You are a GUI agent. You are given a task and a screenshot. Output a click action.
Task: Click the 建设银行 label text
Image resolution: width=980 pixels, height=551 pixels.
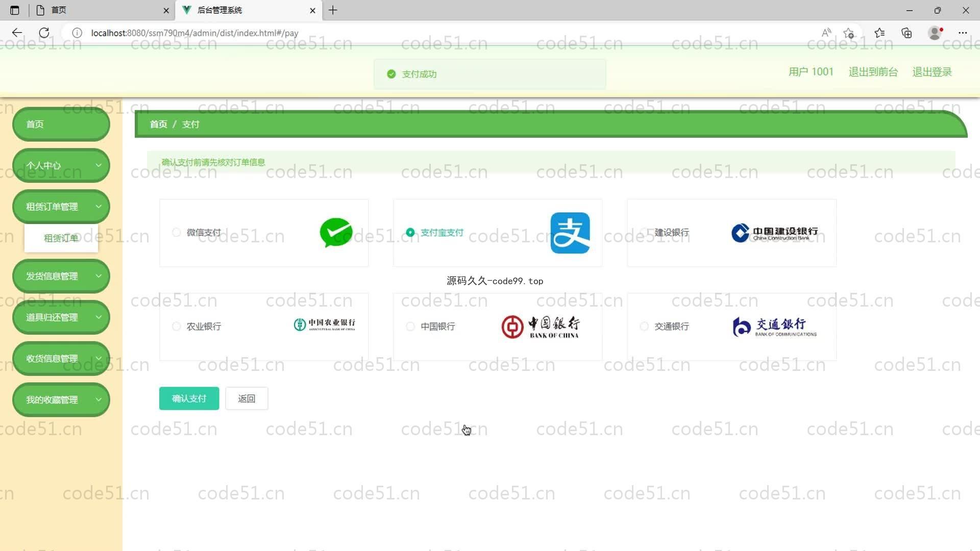pyautogui.click(x=672, y=233)
